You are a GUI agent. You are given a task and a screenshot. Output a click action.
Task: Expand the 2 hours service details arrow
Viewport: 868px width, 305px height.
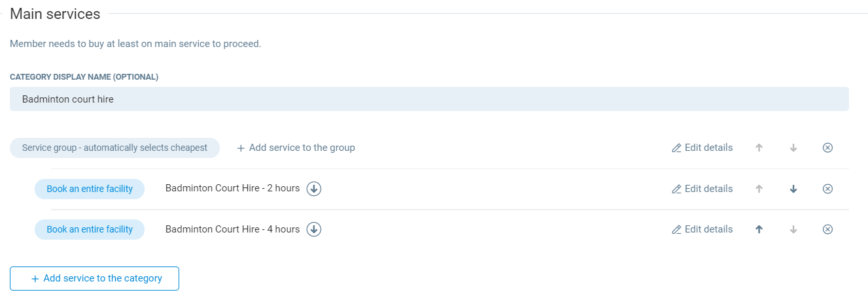(314, 189)
